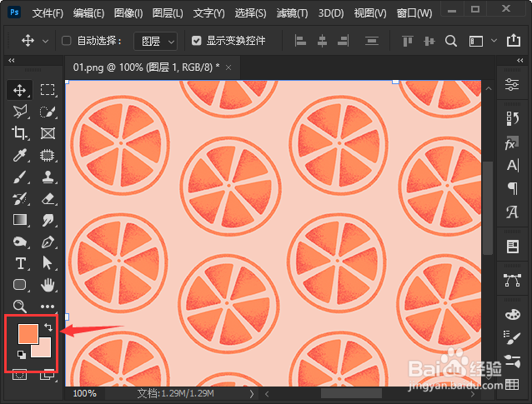Open the 视图(V) menu
This screenshot has width=532, height=404.
pyautogui.click(x=370, y=13)
